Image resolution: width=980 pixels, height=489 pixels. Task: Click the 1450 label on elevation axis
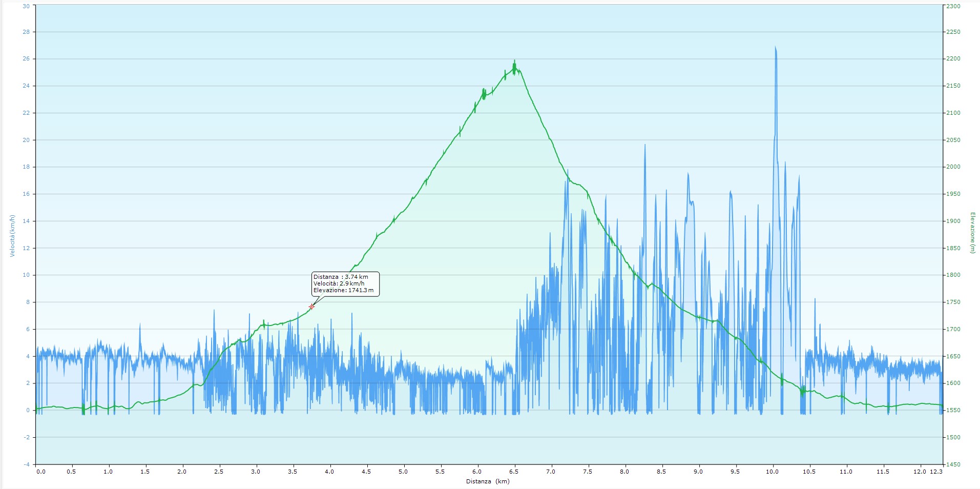tap(954, 464)
